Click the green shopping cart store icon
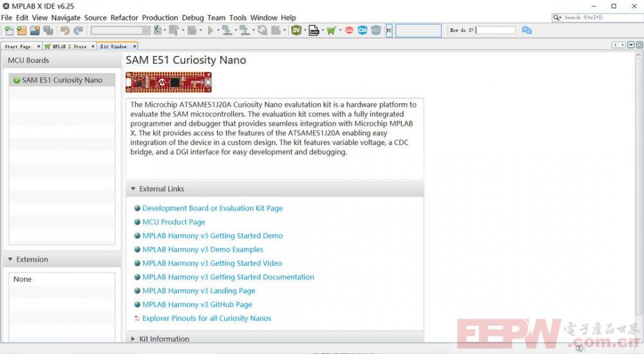The width and height of the screenshot is (644, 354). click(x=332, y=30)
